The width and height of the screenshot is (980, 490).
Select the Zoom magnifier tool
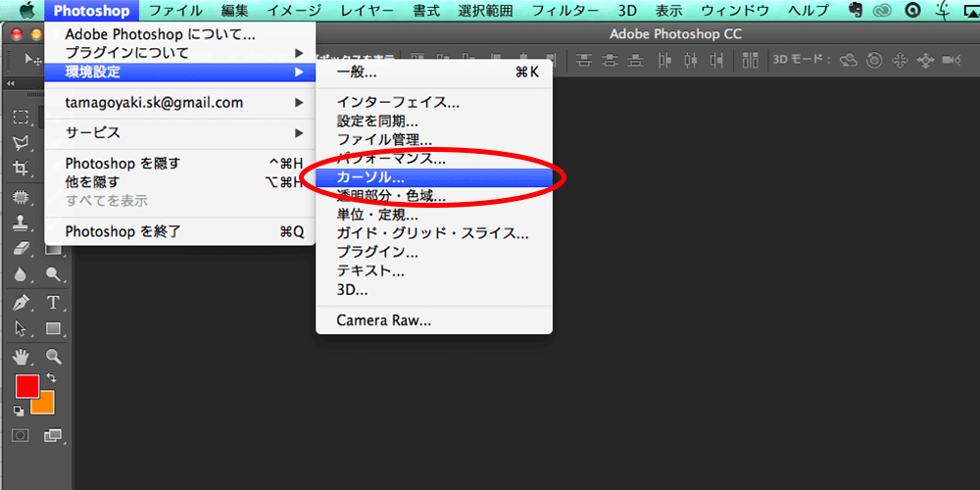tap(54, 357)
